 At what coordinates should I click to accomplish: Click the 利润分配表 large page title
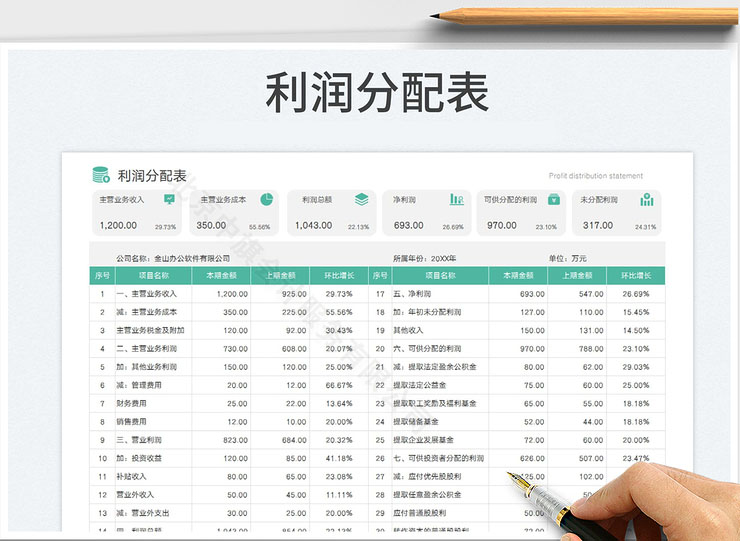[377, 94]
